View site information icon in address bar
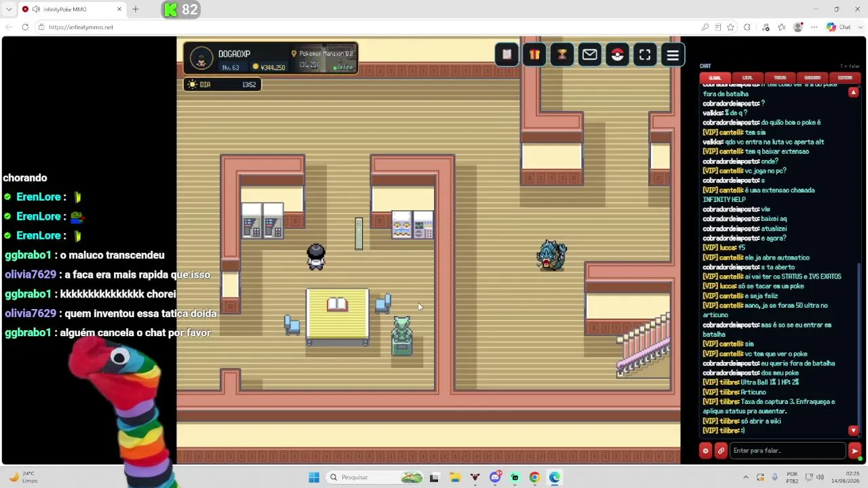The width and height of the screenshot is (868, 488). click(x=41, y=27)
